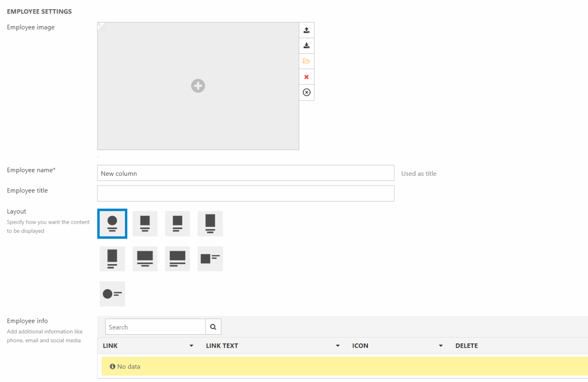Click the Employee name text field

(245, 173)
